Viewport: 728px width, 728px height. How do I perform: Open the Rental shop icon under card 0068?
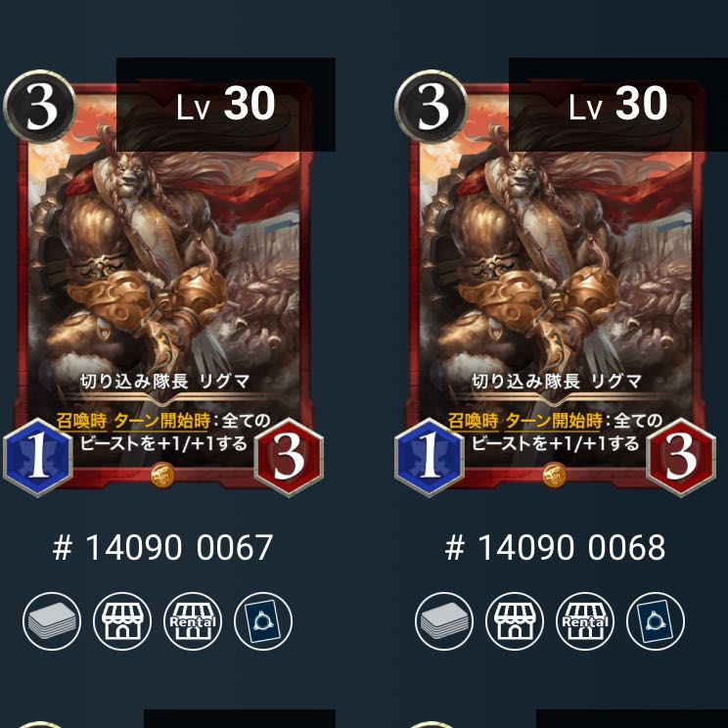(585, 621)
